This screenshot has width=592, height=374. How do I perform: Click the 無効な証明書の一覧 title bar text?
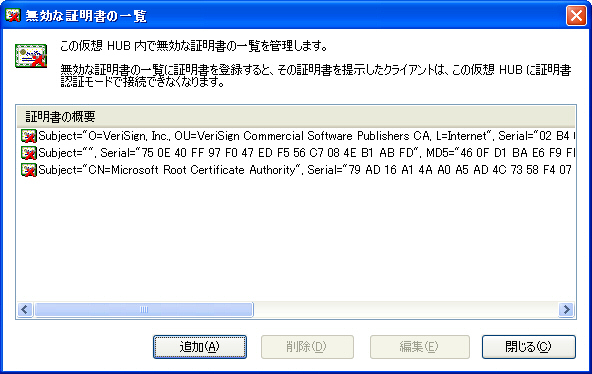tap(86, 16)
